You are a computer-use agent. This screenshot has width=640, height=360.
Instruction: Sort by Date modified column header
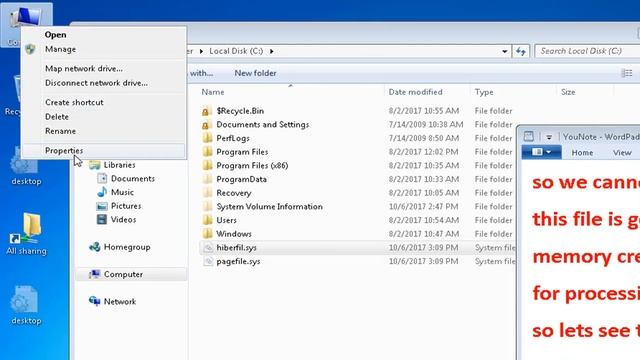[415, 92]
